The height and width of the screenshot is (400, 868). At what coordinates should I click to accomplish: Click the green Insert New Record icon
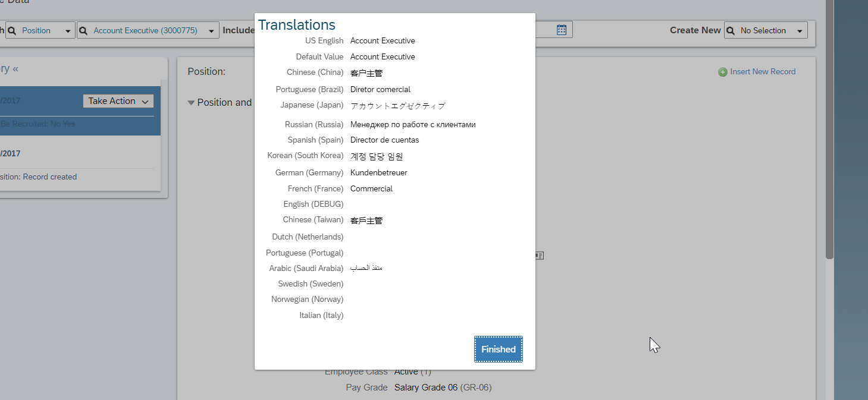point(723,72)
